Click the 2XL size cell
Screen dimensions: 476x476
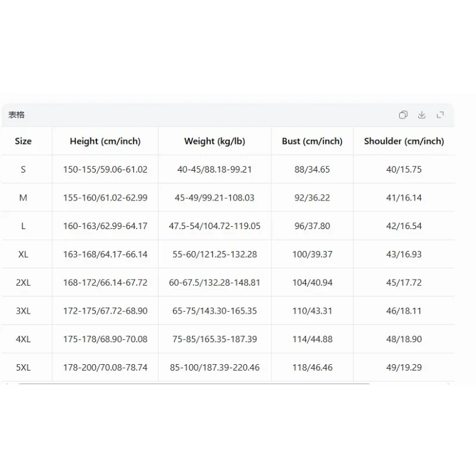tap(23, 283)
